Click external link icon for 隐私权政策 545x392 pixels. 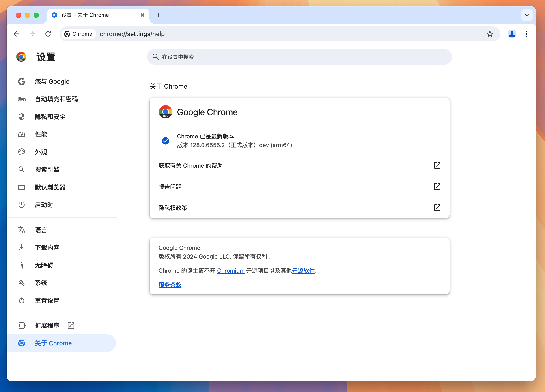point(437,208)
